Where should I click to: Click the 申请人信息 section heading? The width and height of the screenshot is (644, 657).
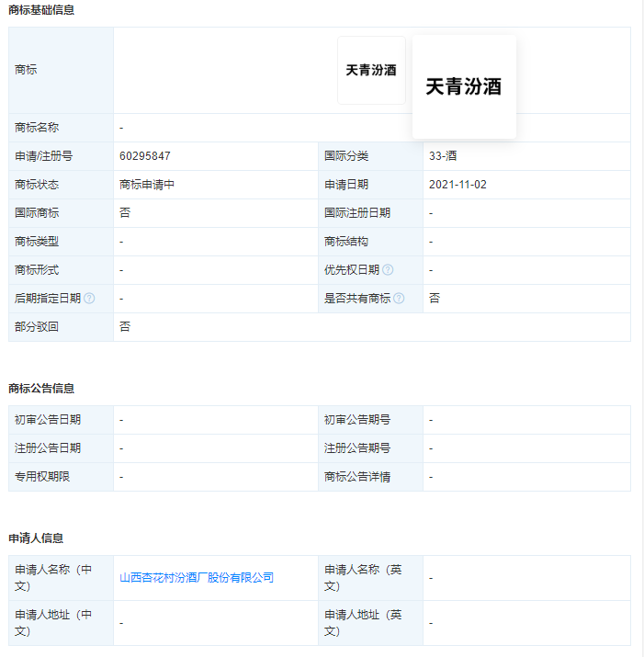(36, 538)
